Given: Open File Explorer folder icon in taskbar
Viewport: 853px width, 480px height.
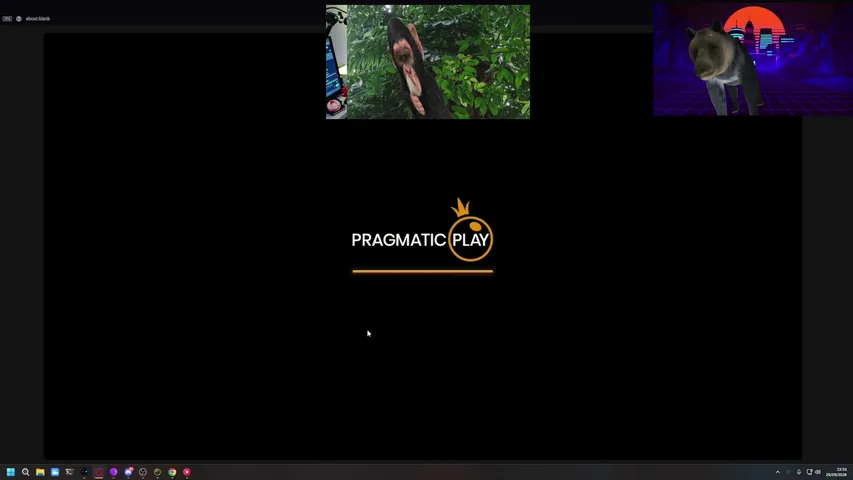Looking at the screenshot, I should (x=40, y=472).
